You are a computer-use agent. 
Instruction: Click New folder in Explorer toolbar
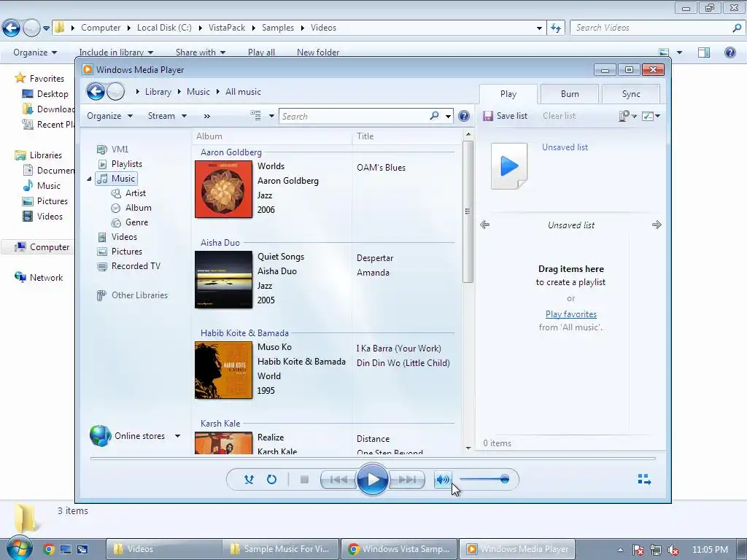coord(318,52)
